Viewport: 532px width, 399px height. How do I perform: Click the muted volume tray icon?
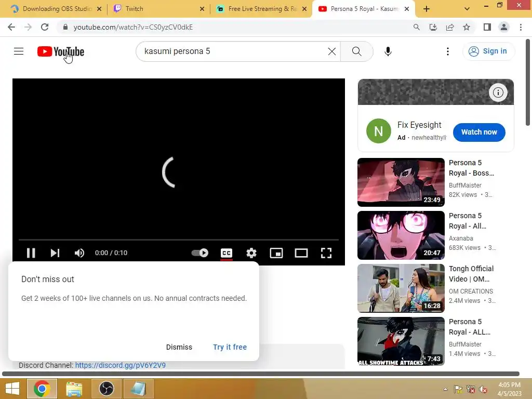point(483,389)
